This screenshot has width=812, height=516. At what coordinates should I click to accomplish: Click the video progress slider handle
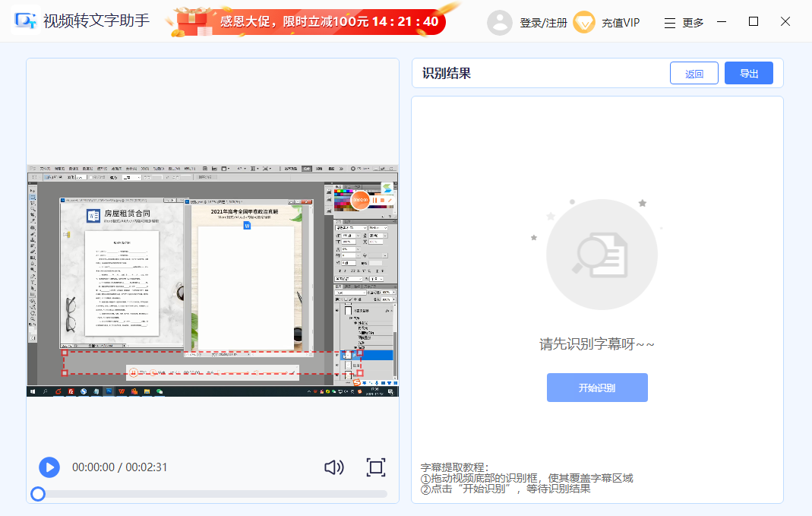37,493
